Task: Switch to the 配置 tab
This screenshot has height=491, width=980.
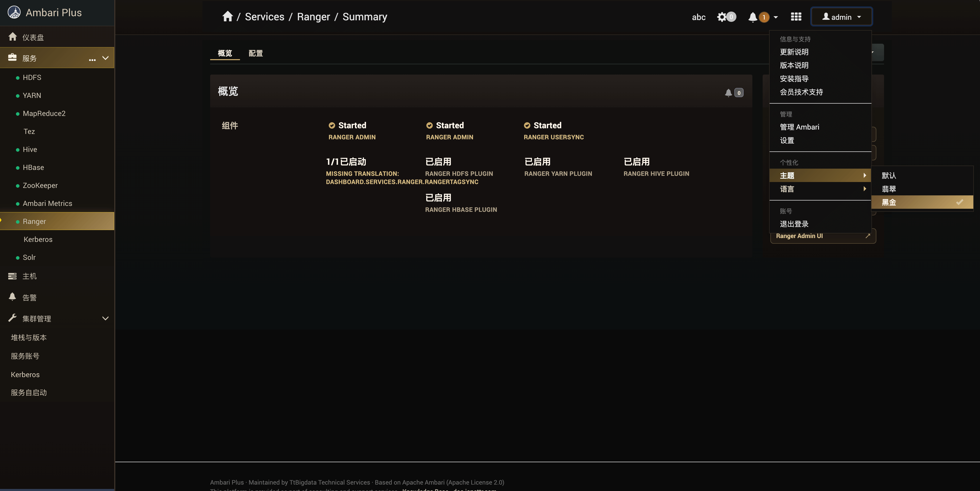Action: (x=256, y=53)
